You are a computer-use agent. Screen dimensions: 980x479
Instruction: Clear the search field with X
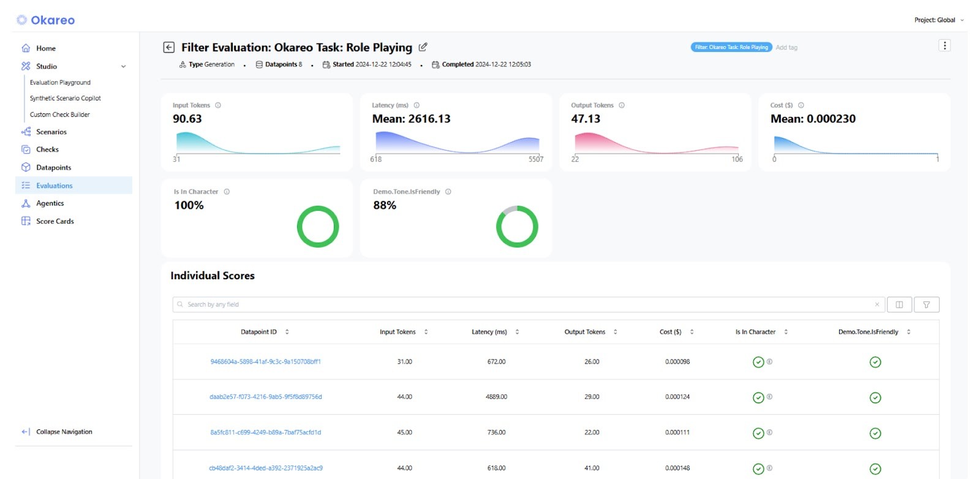pos(877,304)
